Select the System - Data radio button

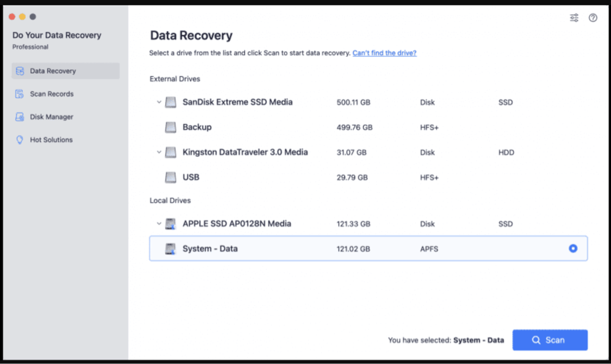click(x=573, y=249)
